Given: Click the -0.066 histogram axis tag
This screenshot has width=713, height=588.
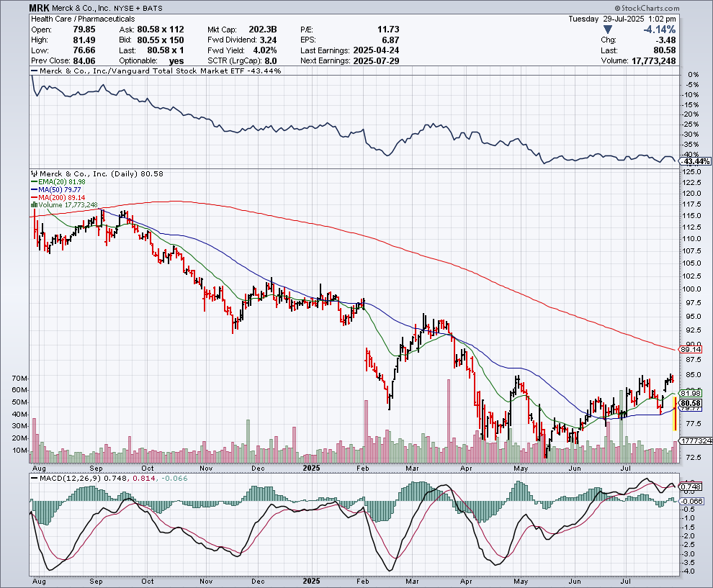Looking at the screenshot, I should (x=692, y=501).
